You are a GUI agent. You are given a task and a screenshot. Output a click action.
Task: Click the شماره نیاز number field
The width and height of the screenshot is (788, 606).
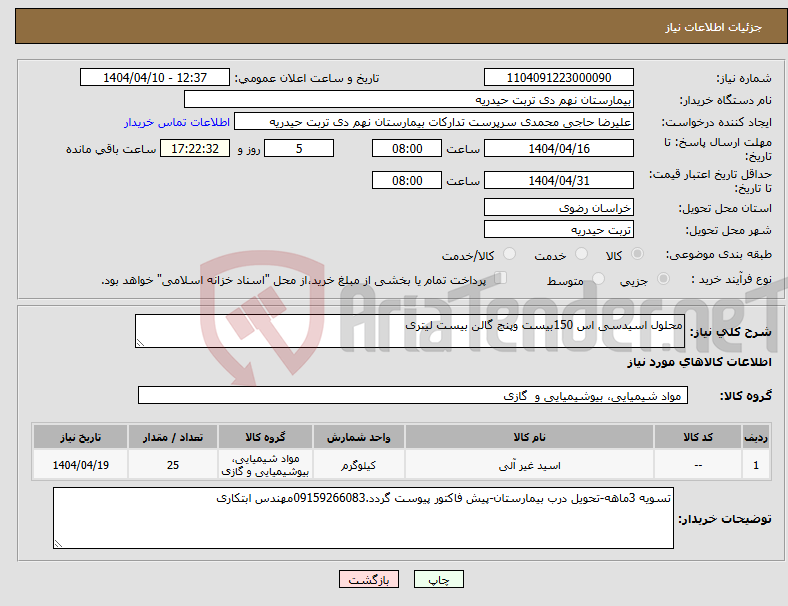click(x=558, y=78)
